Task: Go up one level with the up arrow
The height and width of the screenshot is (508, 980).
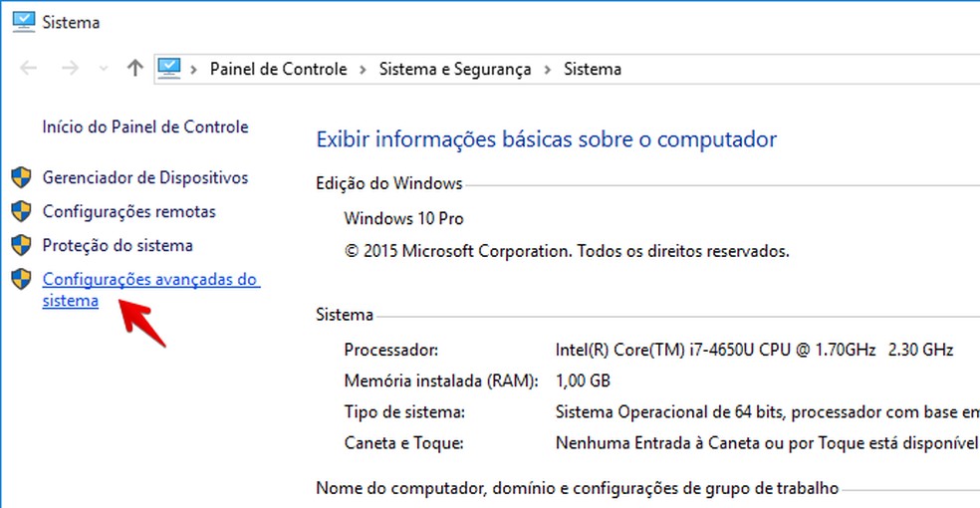Action: (135, 69)
